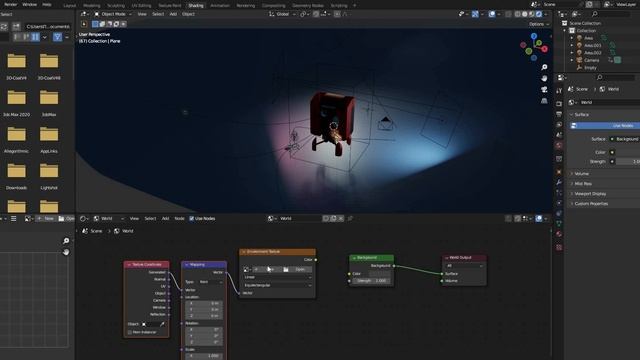
Task: Click New button on Environment Texture node
Action: point(266,269)
